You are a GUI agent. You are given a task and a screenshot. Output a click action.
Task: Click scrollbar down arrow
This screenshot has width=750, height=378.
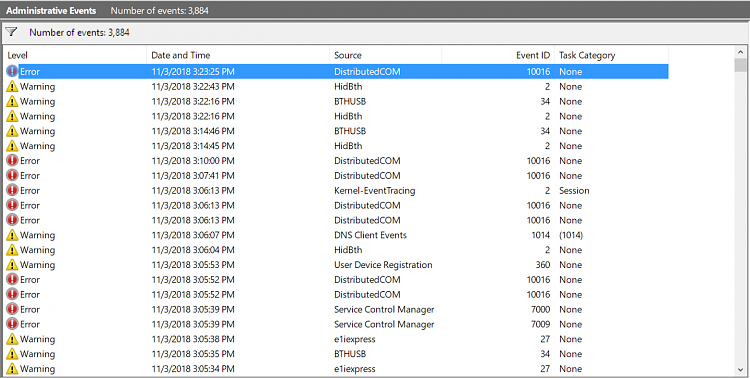pos(740,369)
